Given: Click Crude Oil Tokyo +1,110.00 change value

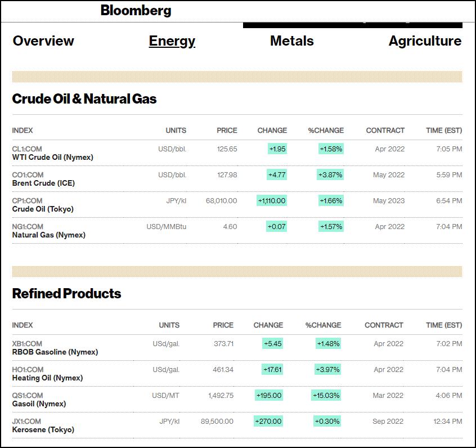Looking at the screenshot, I should (272, 201).
